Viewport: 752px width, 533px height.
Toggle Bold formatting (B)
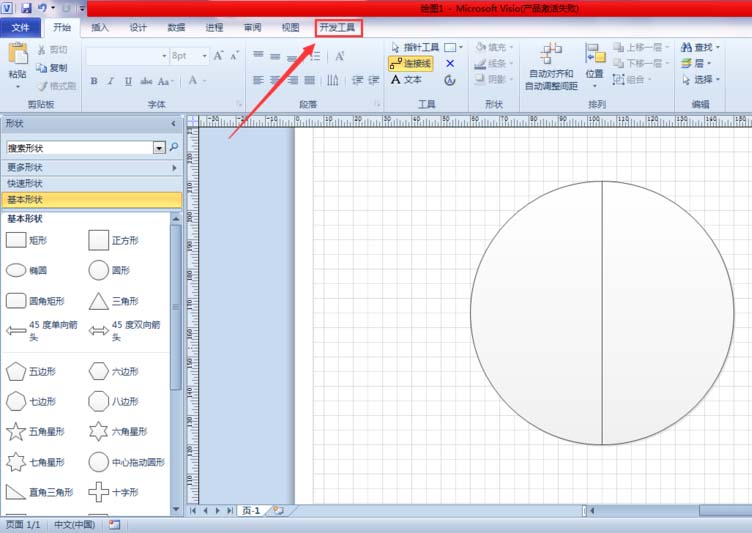click(x=94, y=81)
